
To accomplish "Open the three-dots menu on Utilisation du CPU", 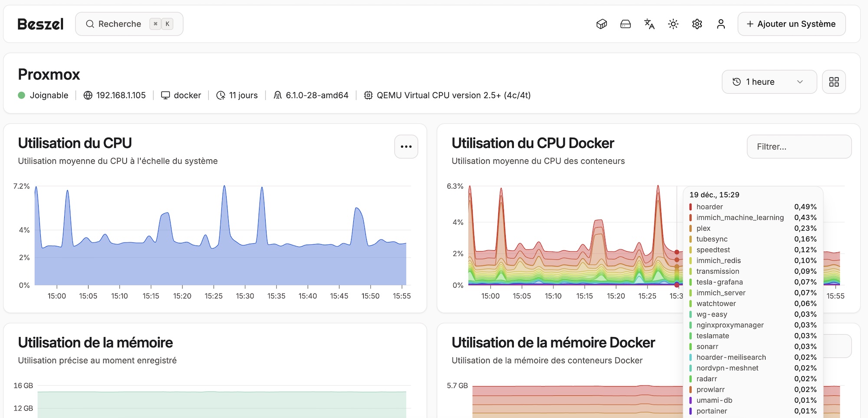I will pyautogui.click(x=406, y=146).
